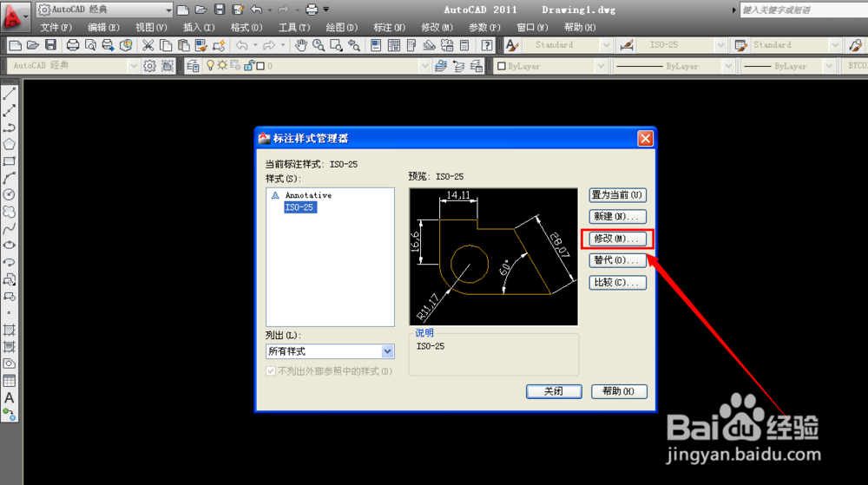Select the Revision Cloud tool
The width and height of the screenshot is (868, 485).
(x=10, y=212)
